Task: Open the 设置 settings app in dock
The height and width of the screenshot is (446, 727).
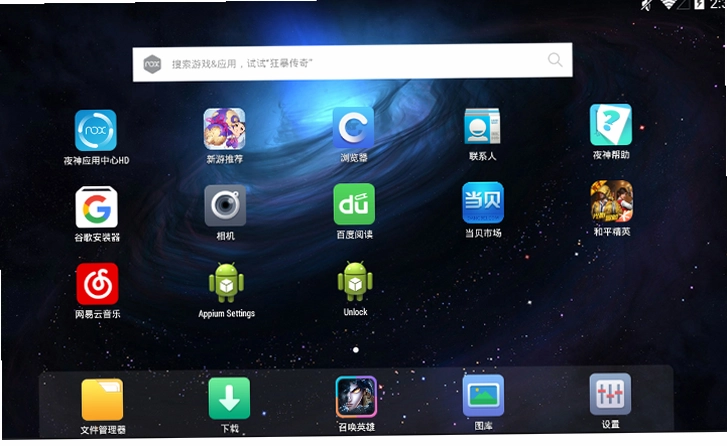Action: [x=610, y=394]
